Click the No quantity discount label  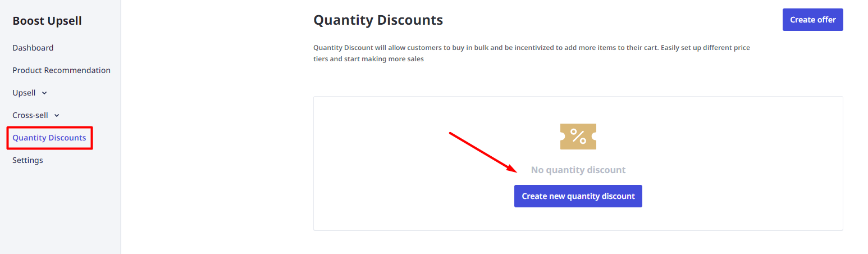point(578,170)
